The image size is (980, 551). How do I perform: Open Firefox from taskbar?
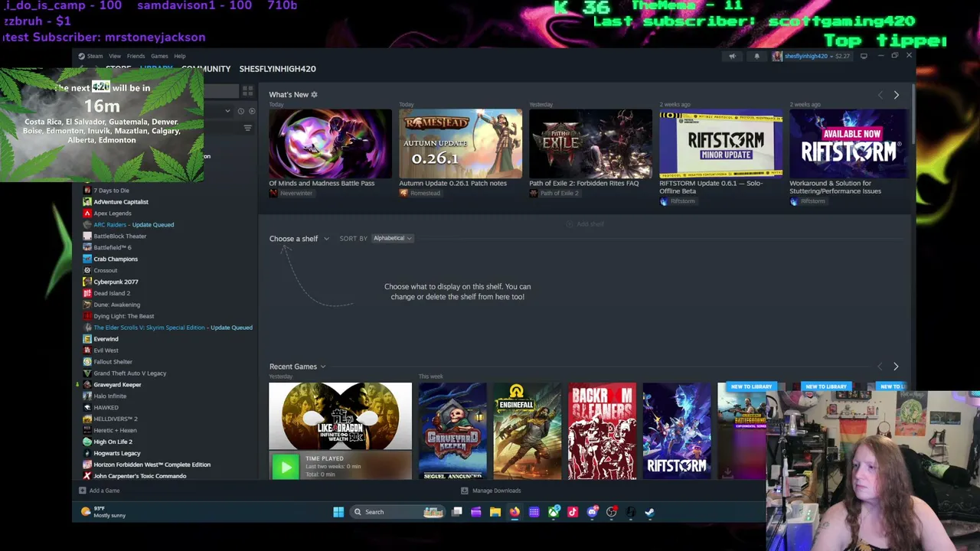(x=514, y=512)
